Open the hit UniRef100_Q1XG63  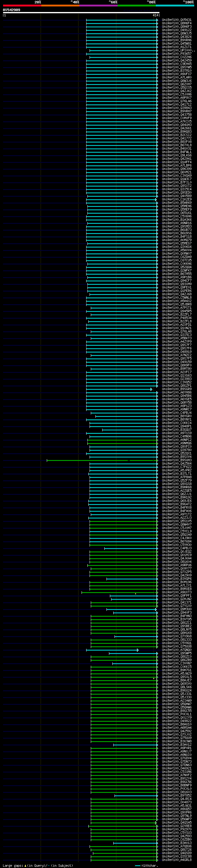tap(176, 375)
